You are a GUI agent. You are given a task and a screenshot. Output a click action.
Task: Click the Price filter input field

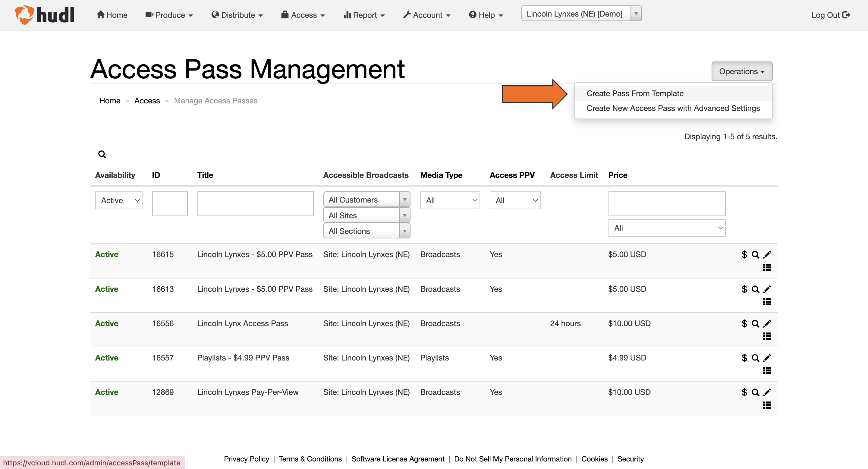point(667,203)
